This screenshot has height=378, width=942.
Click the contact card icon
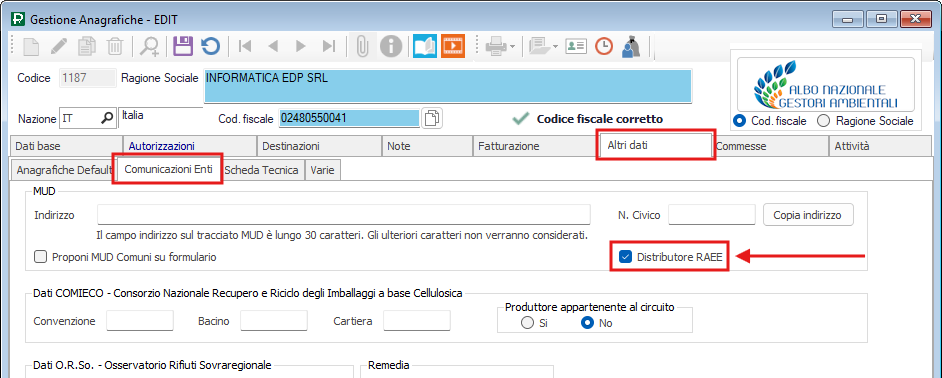(x=576, y=46)
